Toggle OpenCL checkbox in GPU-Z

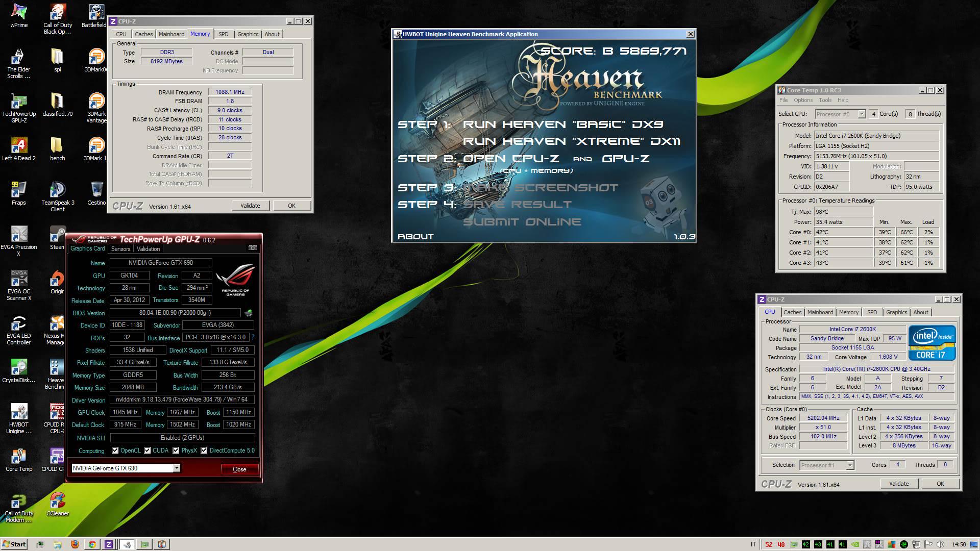tap(115, 450)
